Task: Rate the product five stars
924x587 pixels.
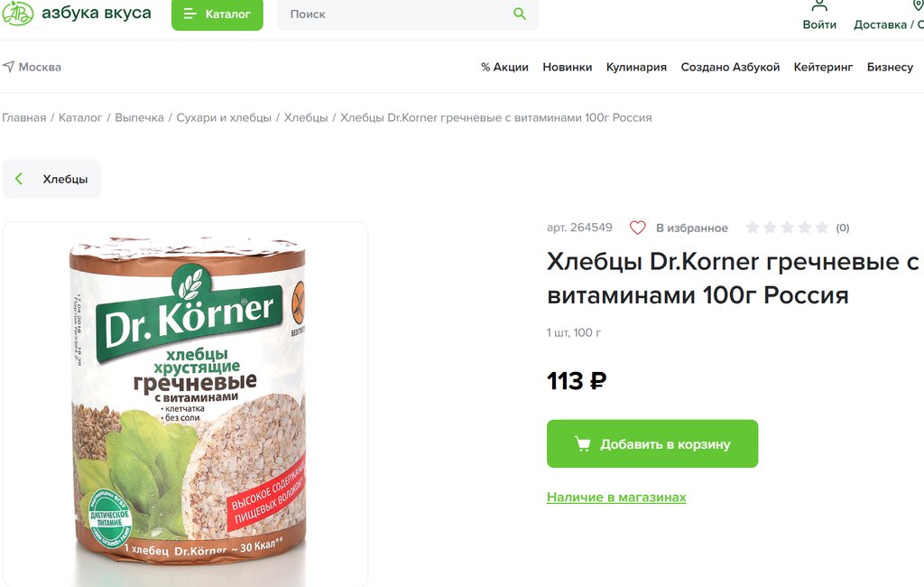Action: [x=821, y=228]
